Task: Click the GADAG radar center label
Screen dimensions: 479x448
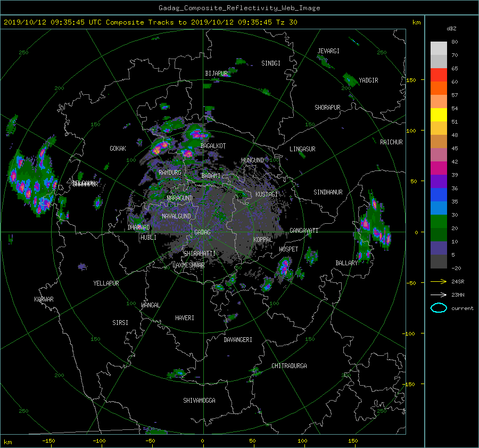Action: (202, 232)
